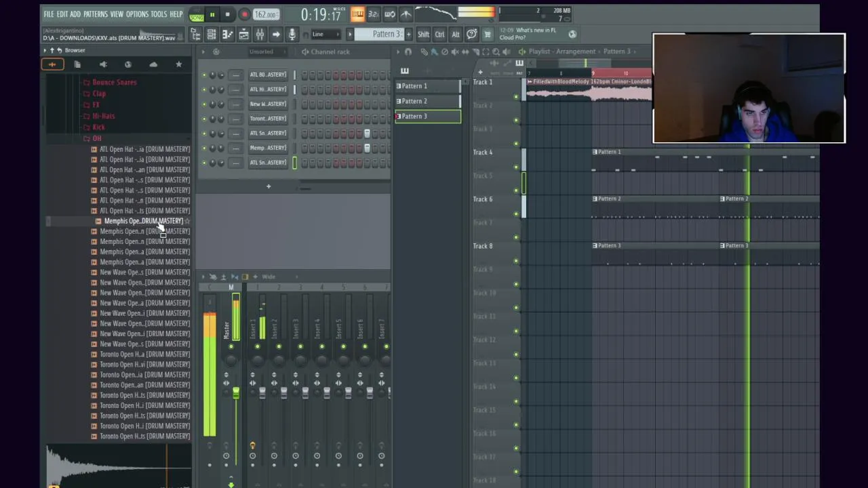Open the OPTIONS menu

pos(137,14)
